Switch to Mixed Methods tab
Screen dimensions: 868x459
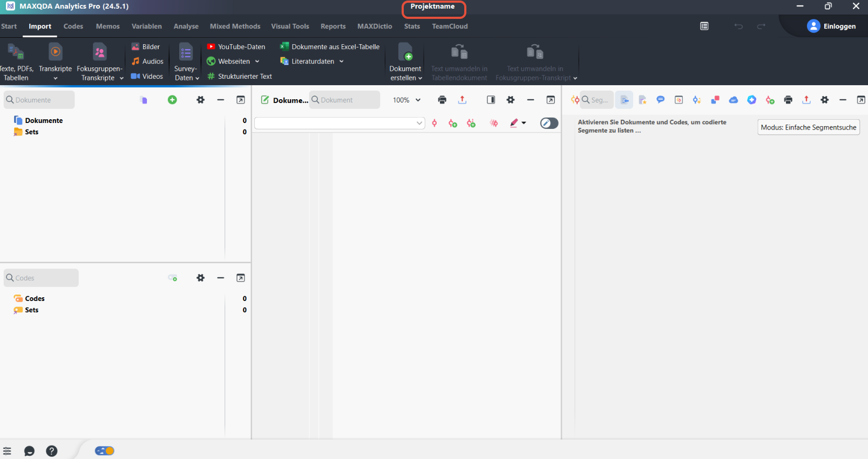(x=235, y=26)
